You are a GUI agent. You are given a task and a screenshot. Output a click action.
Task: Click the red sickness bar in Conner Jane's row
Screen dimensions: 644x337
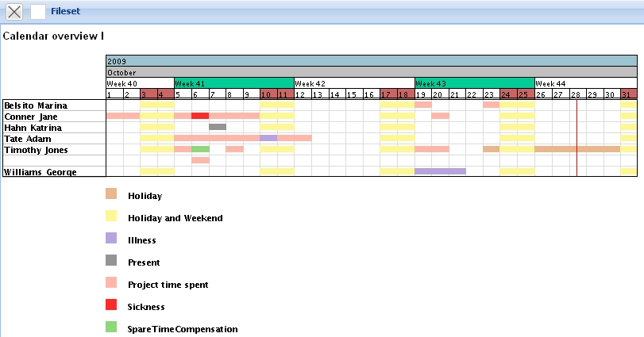(x=200, y=116)
